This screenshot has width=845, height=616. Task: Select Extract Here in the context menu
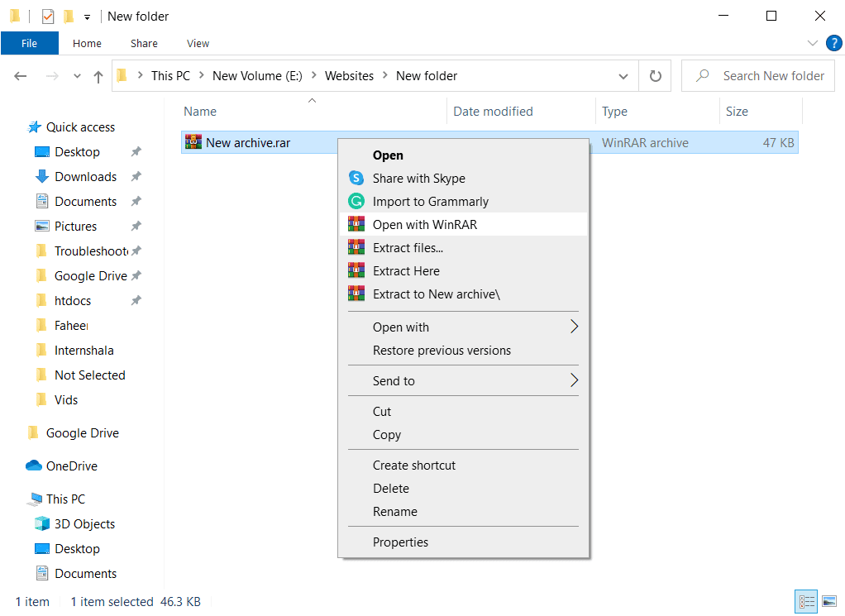pos(464,270)
